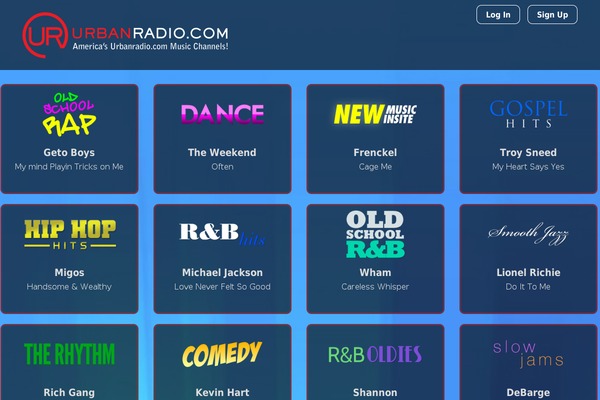Viewport: 600px width, 400px height.
Task: Select song title Handsome & Wealthy
Action: coord(69,287)
